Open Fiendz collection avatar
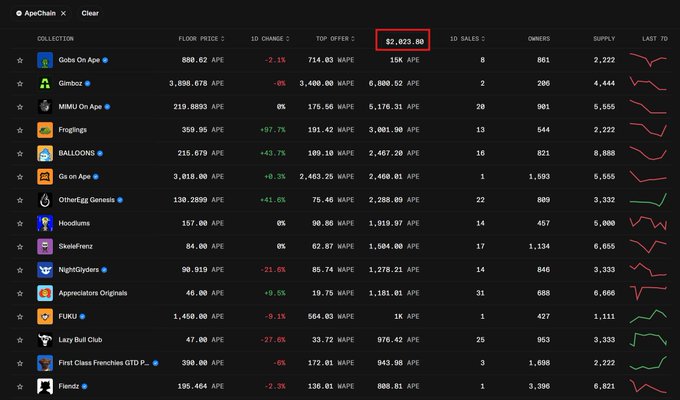The image size is (680, 400). point(45,387)
